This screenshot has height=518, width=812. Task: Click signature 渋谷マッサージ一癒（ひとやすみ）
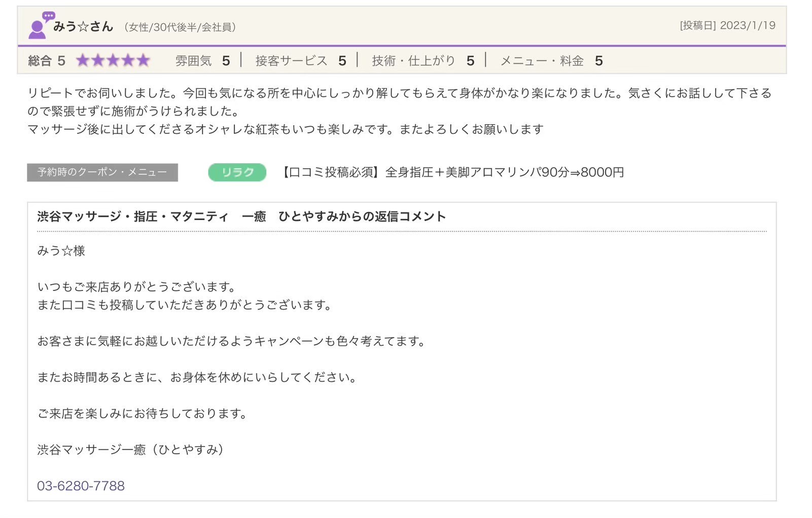pyautogui.click(x=131, y=450)
